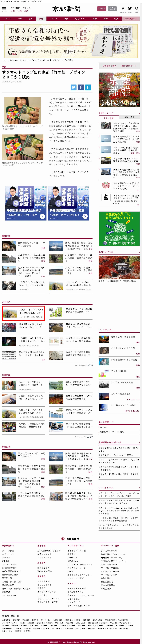Open the English link in 暮らしのガイド
The image size is (142, 644).
(x=103, y=427)
